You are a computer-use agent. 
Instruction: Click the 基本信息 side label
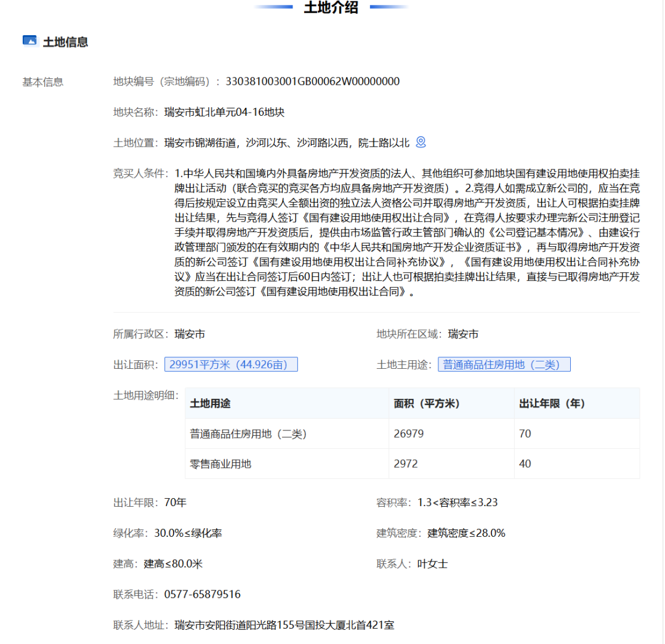tap(43, 82)
